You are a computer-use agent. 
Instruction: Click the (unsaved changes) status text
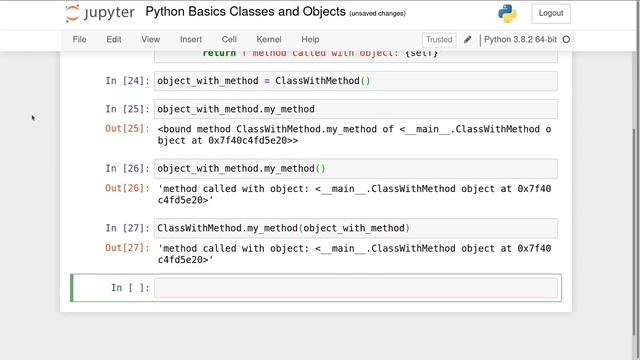click(x=377, y=13)
